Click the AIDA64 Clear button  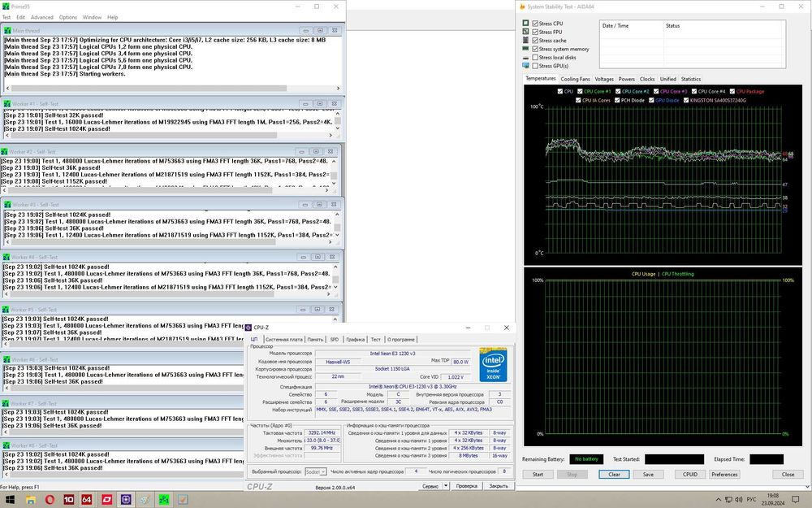point(614,475)
